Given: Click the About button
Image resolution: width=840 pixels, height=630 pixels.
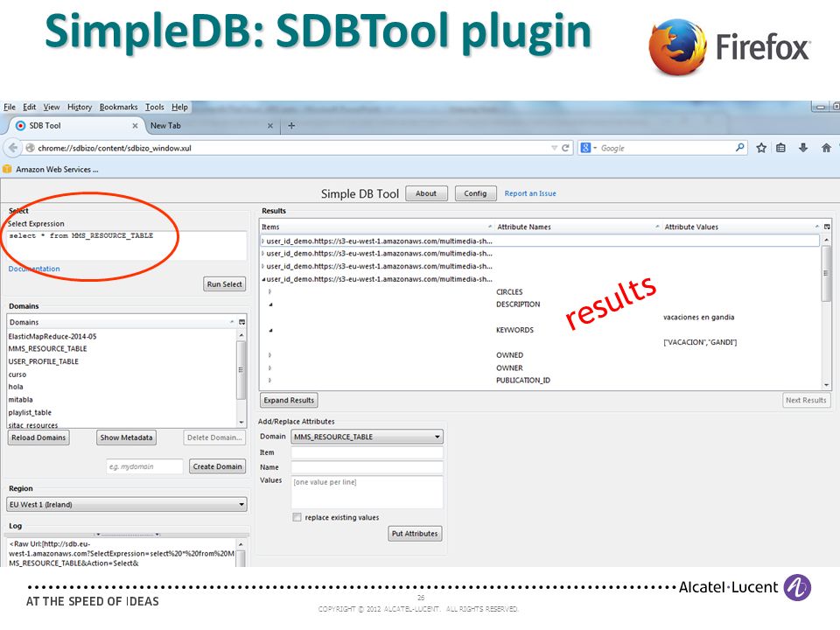Looking at the screenshot, I should coord(426,193).
